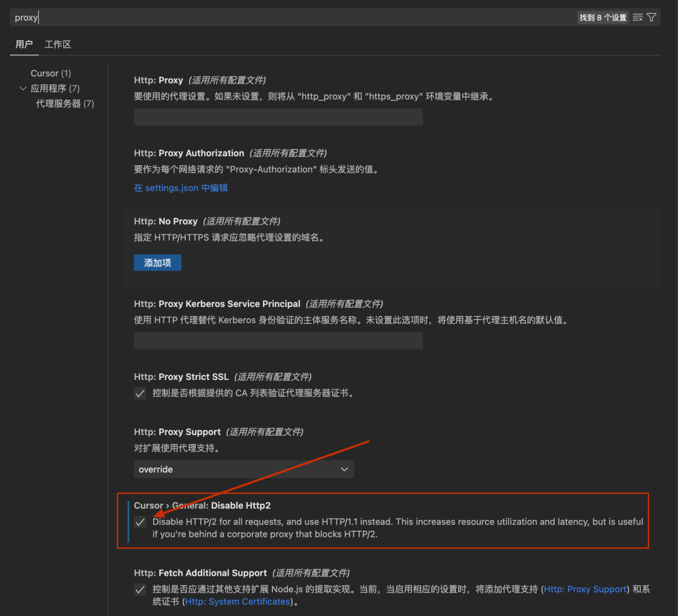The width and height of the screenshot is (678, 616).
Task: Toggle the Fetch Additional Support checkbox
Action: tap(139, 589)
